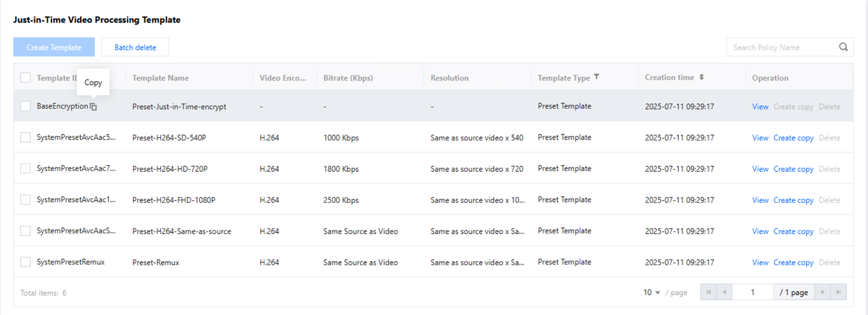This screenshot has width=868, height=315.
Task: Create copy of Preset-H264-HD-720P template
Action: pyautogui.click(x=793, y=169)
